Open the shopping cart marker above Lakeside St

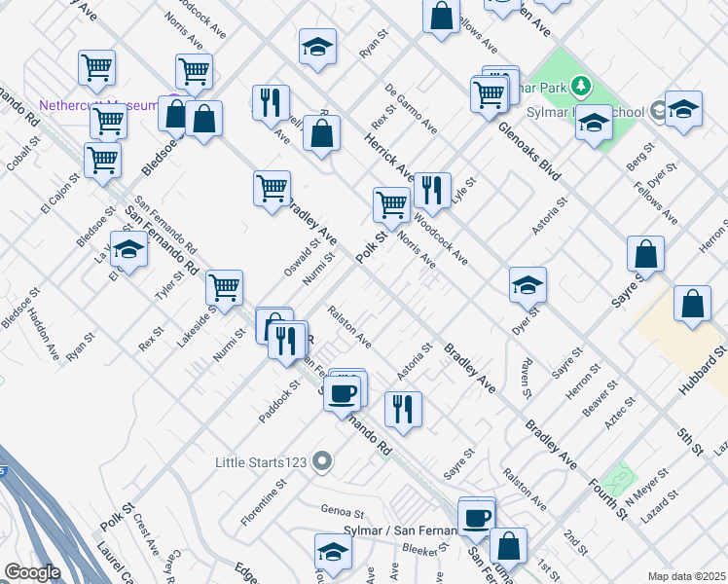[224, 289]
